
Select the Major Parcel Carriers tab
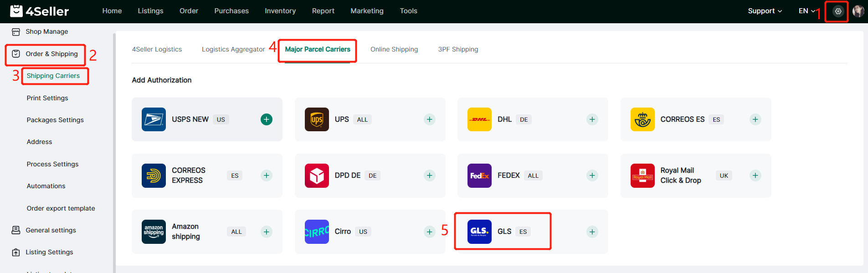[318, 49]
